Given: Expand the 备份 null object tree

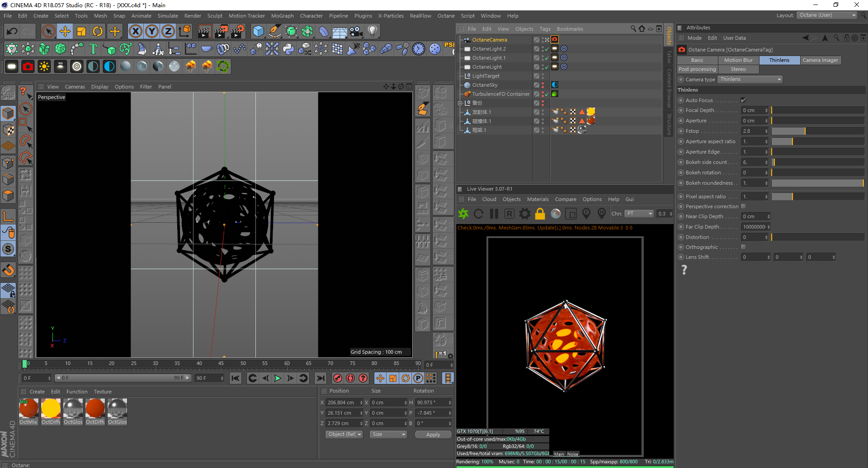Looking at the screenshot, I should click(x=461, y=103).
